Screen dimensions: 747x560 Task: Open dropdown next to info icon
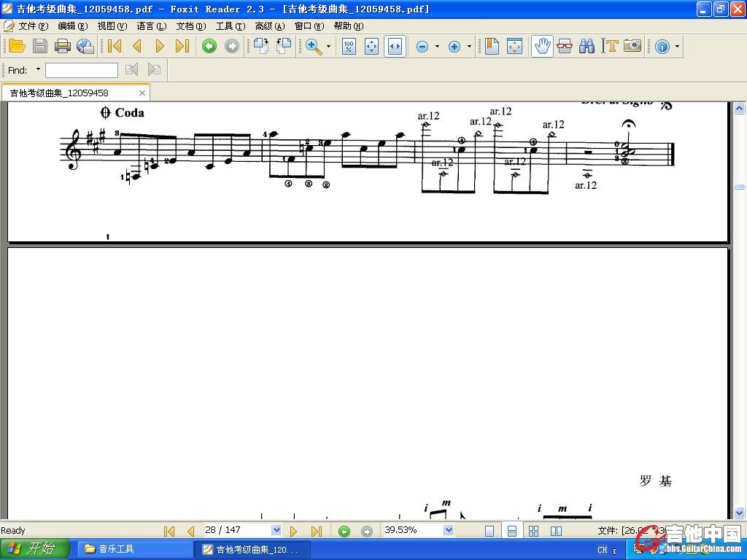(x=677, y=47)
